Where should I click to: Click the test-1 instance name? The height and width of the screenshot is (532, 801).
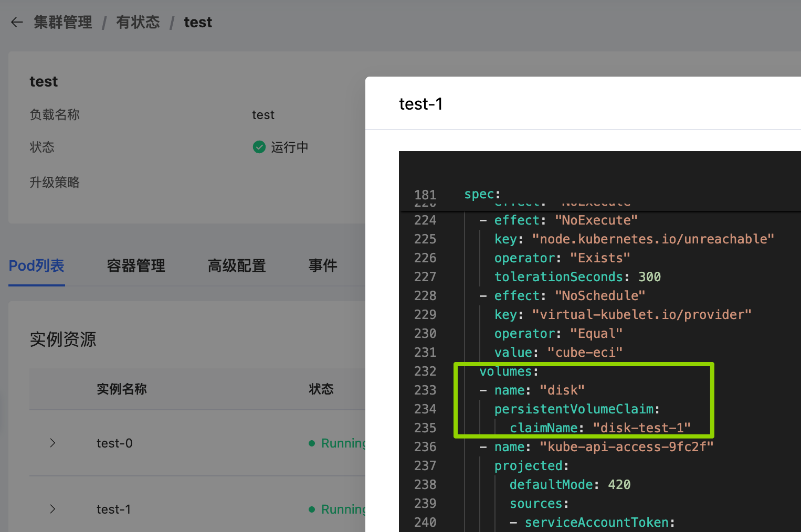pyautogui.click(x=113, y=509)
